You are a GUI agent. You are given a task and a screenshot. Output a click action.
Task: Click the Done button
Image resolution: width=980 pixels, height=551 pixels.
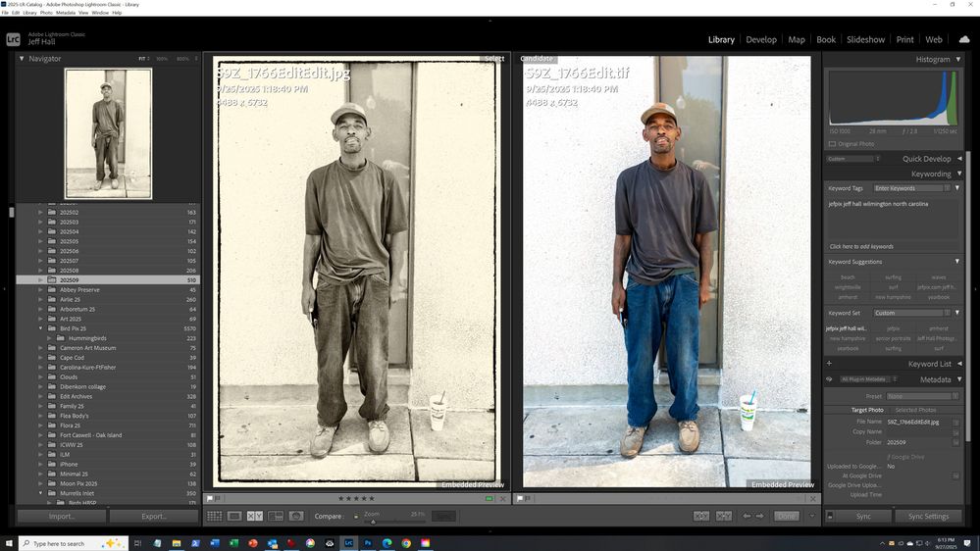point(786,516)
